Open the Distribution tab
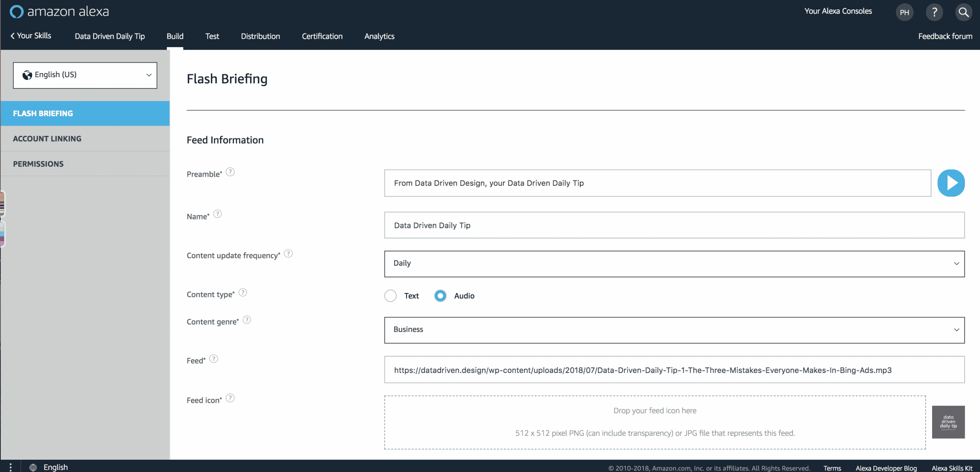Screen dimensions: 980x472 260,36
